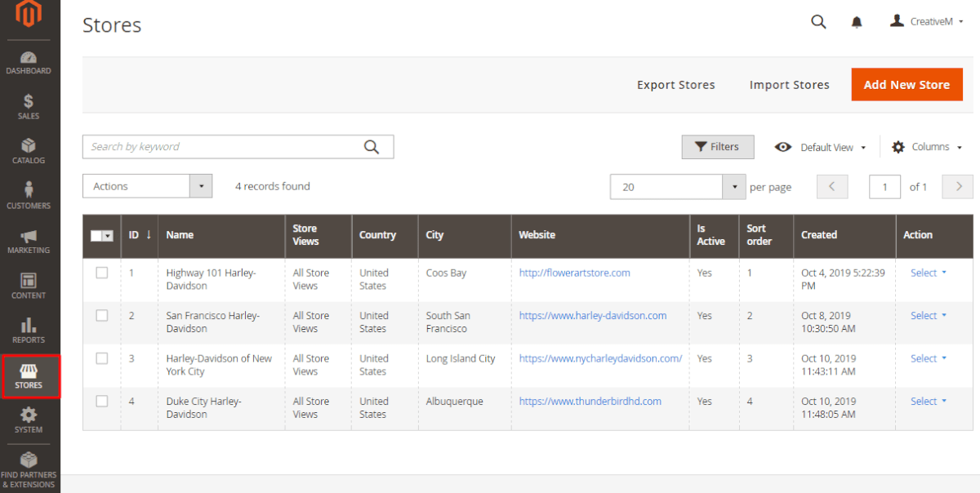Select checkbox for San Francisco Harley-Davidson

click(102, 315)
